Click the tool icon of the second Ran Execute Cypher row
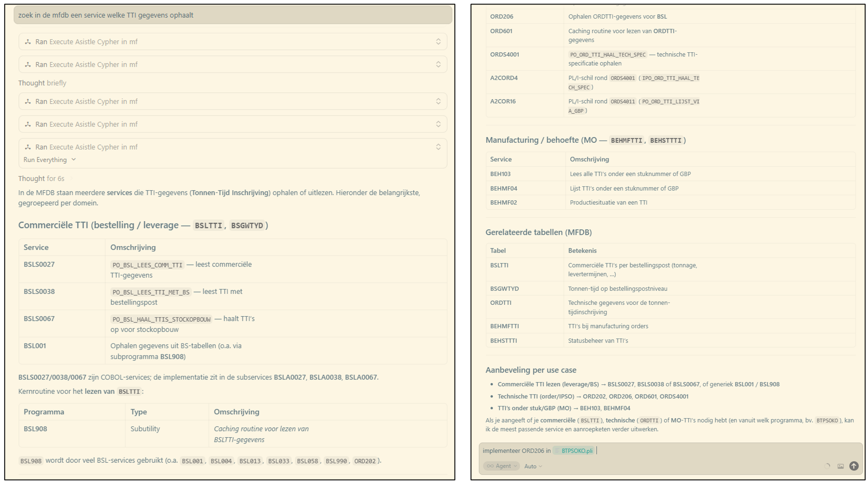The image size is (868, 485). pyautogui.click(x=28, y=65)
